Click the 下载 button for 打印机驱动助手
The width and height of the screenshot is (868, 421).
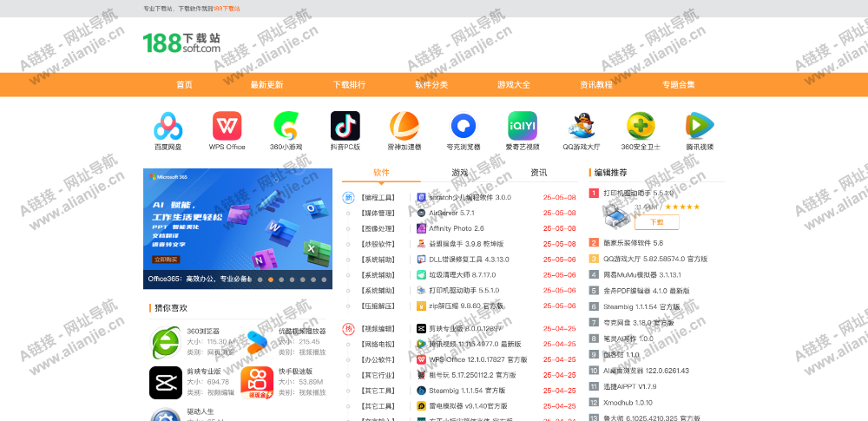pos(656,222)
